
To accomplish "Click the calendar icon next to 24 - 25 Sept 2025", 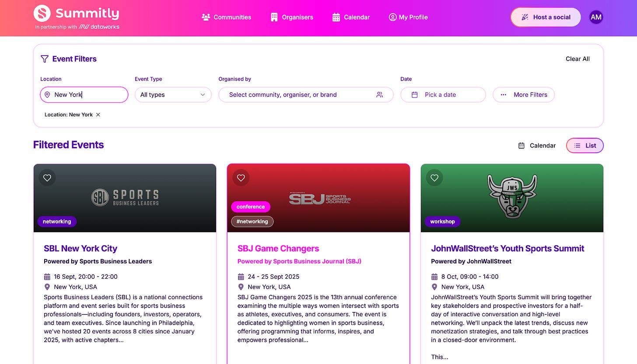I will 241,276.
